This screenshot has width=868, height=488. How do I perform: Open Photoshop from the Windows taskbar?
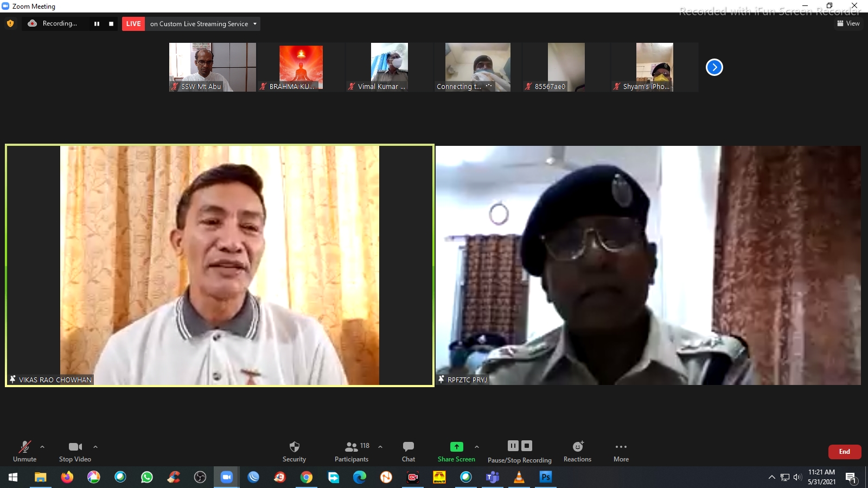pyautogui.click(x=545, y=477)
